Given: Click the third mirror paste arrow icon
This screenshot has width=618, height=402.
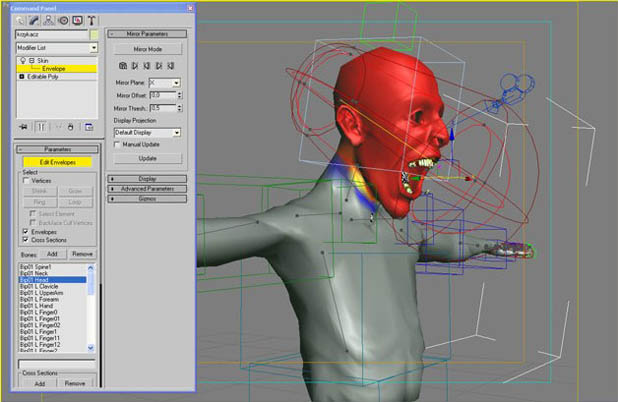Looking at the screenshot, I should tap(147, 66).
